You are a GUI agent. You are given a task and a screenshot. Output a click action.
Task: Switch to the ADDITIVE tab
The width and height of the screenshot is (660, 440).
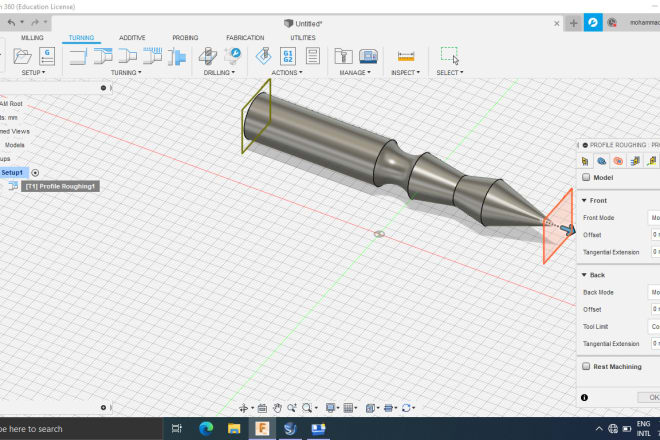click(132, 37)
